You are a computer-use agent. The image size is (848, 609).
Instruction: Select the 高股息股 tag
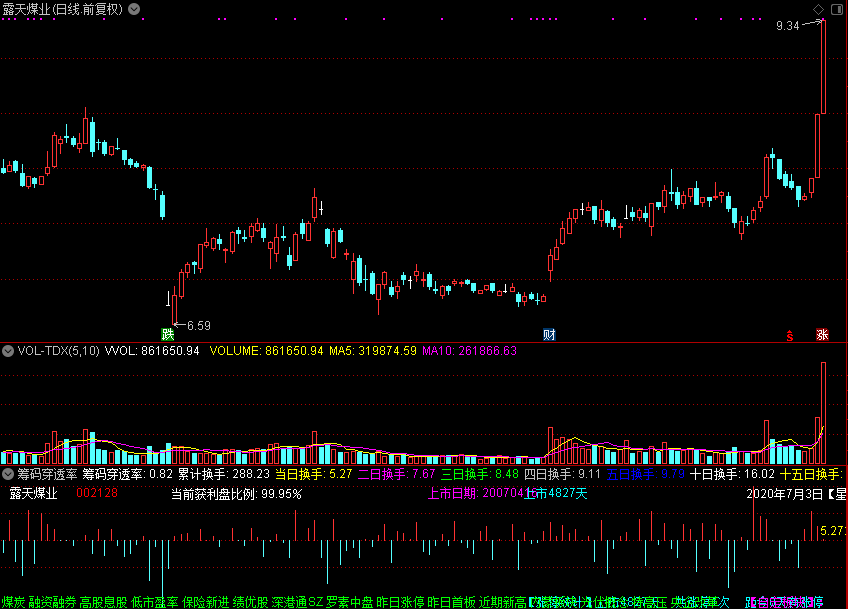tap(103, 602)
